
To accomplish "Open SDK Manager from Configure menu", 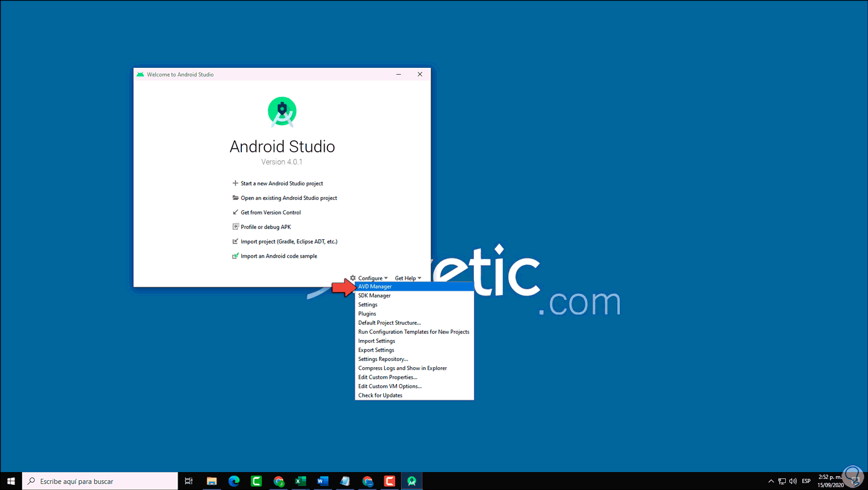I will point(414,295).
